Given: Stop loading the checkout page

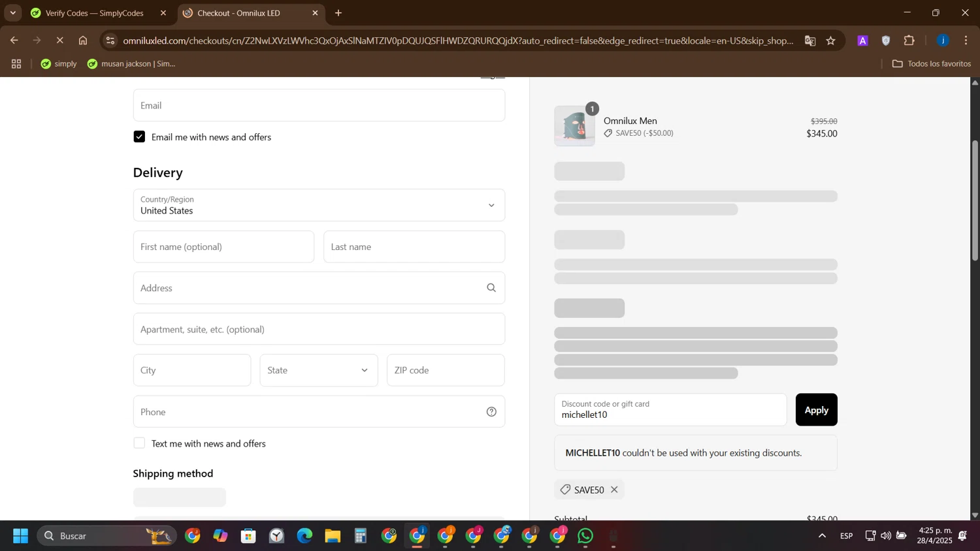Looking at the screenshot, I should [x=59, y=40].
